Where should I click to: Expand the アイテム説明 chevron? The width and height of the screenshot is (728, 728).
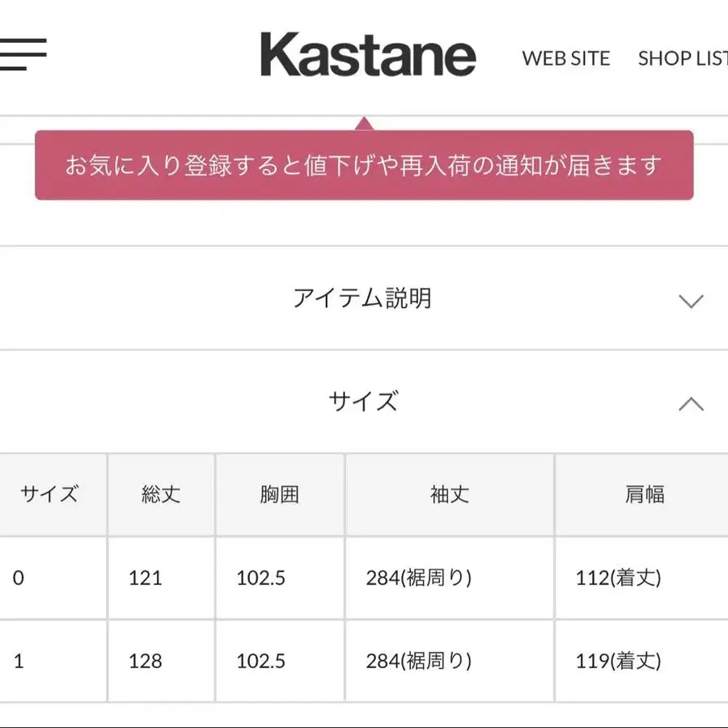[x=691, y=301]
